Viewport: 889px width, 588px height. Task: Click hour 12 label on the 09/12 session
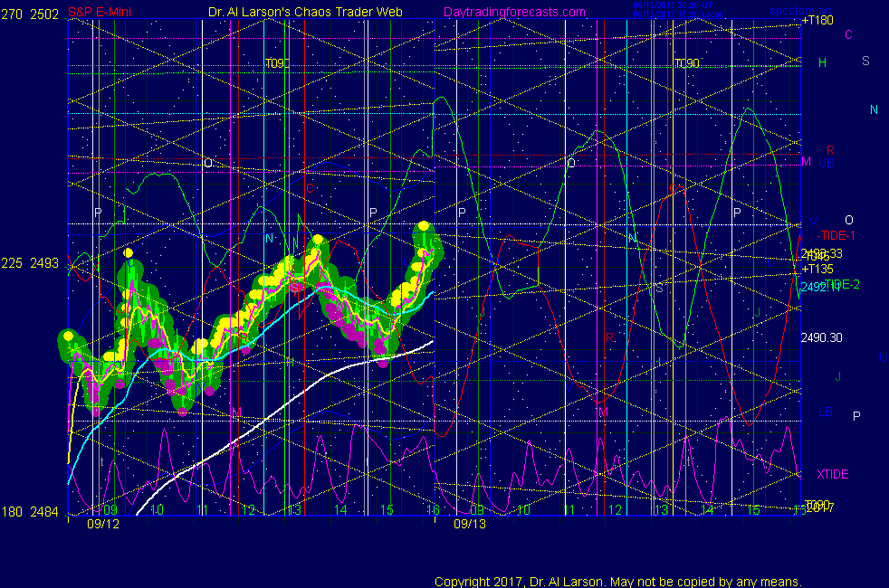(x=248, y=510)
